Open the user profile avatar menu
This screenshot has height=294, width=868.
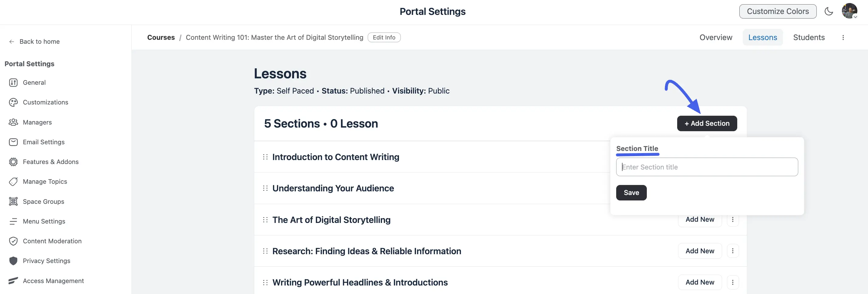(x=849, y=11)
